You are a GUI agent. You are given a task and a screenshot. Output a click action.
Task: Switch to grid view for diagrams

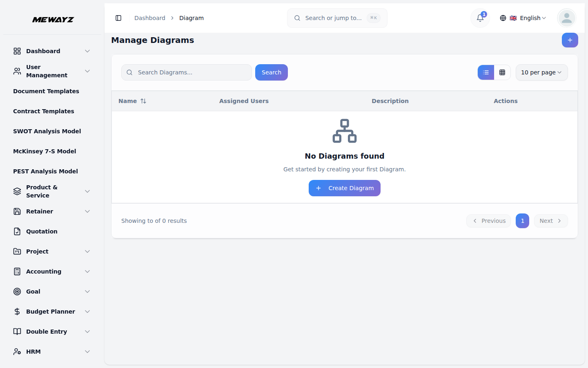[503, 72]
